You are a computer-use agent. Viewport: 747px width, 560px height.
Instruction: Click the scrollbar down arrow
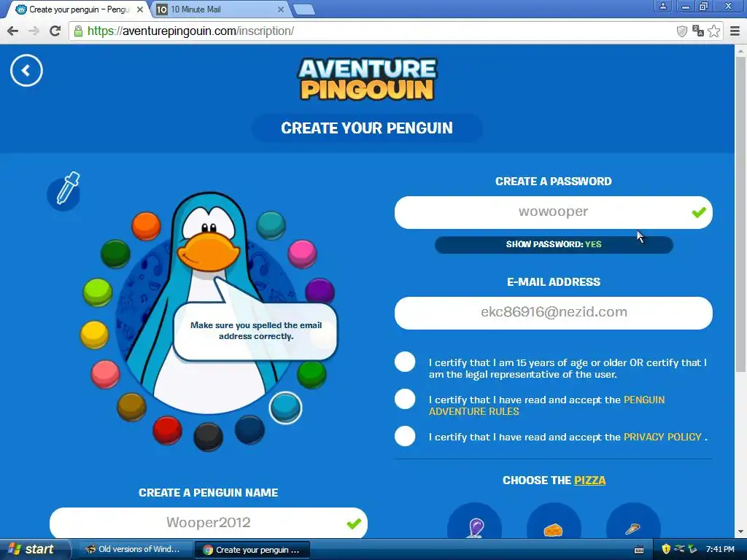(740, 532)
